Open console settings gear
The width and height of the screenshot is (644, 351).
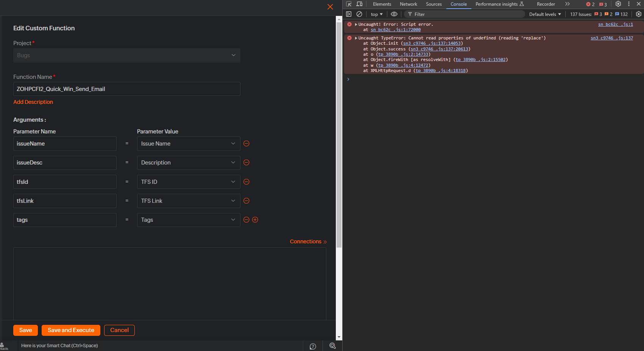(639, 14)
